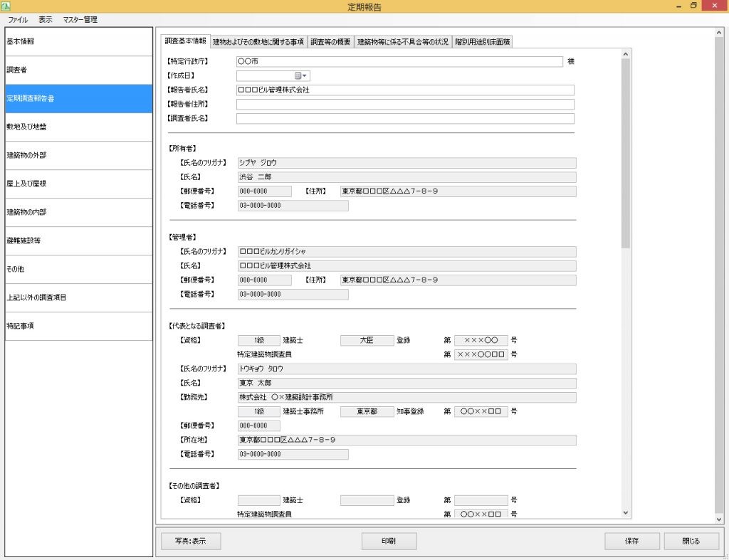Click the 所有者 電話番号 field
Image resolution: width=729 pixels, height=560 pixels.
click(x=293, y=206)
